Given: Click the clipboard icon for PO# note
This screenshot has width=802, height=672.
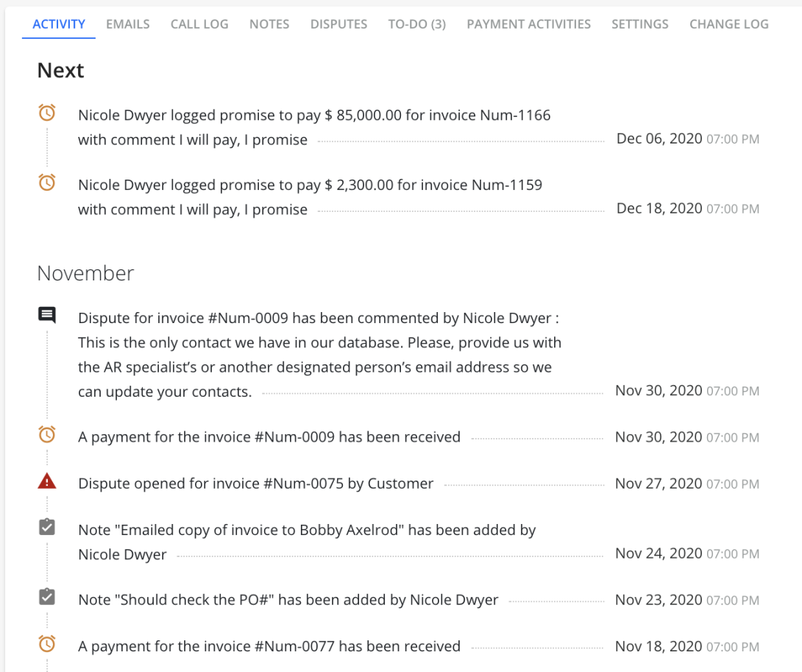Looking at the screenshot, I should (x=47, y=597).
